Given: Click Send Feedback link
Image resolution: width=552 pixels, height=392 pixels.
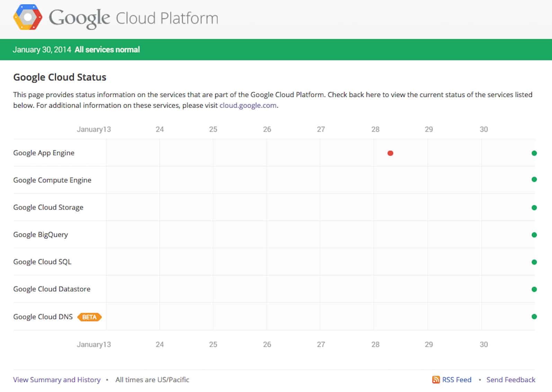Looking at the screenshot, I should coord(511,380).
